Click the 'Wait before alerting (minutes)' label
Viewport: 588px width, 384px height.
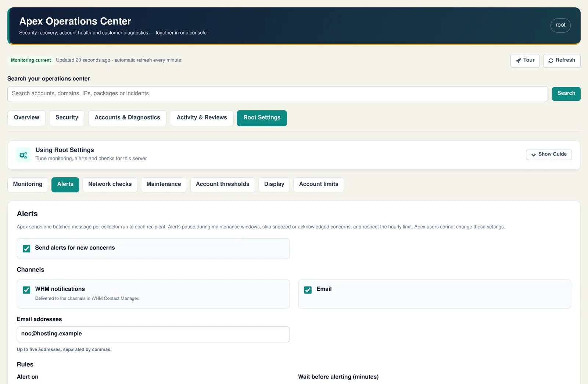pos(338,377)
